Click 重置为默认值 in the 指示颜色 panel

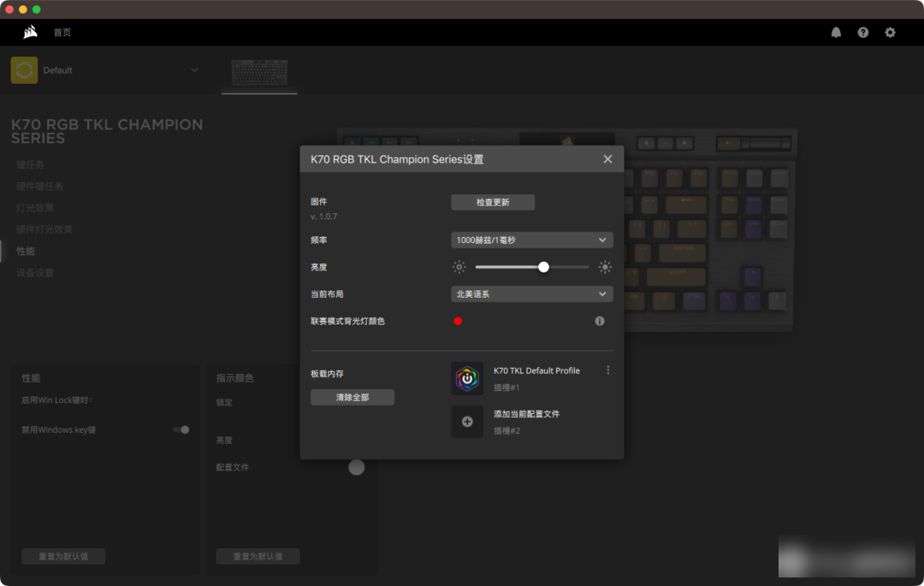(258, 556)
